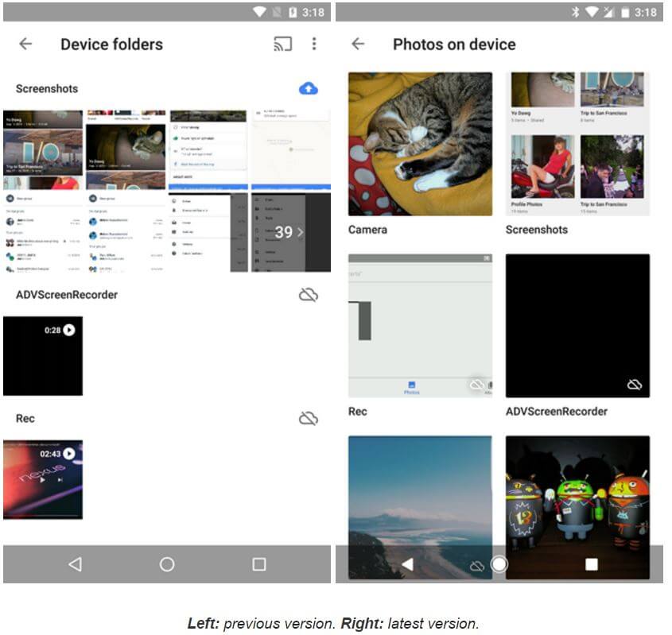Tap the cast screen icon

point(282,45)
